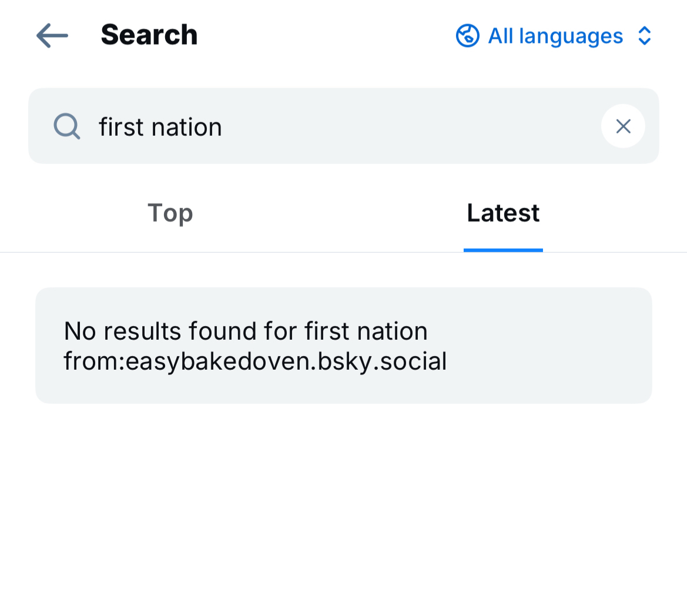
Task: Click the word 'first' in the search field
Action: point(122,127)
